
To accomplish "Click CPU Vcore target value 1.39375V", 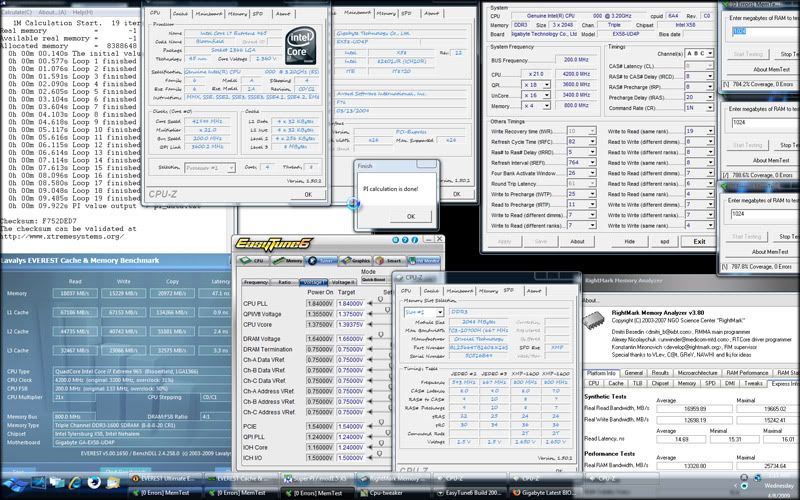I will tap(350, 324).
